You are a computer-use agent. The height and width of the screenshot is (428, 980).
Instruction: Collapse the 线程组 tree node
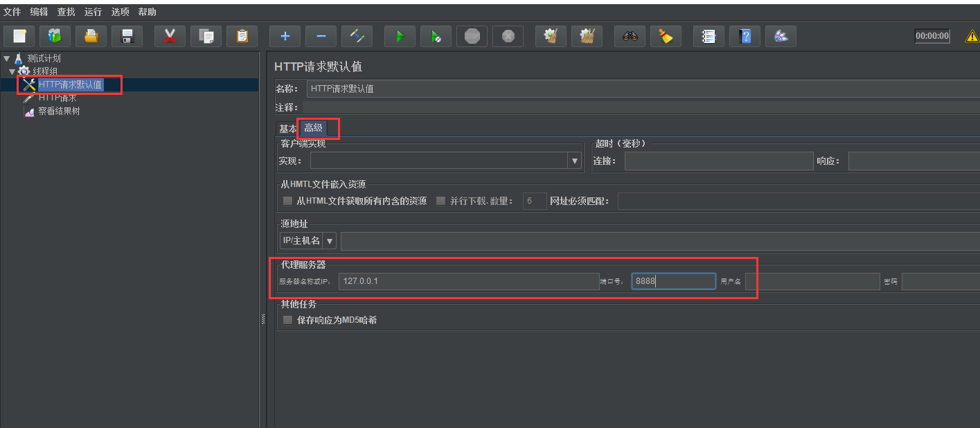tap(12, 71)
